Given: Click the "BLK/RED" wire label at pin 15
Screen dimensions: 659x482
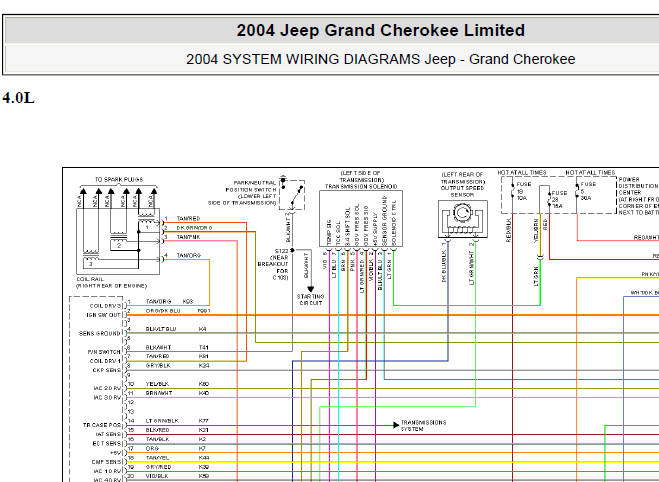Looking at the screenshot, I should click(x=158, y=430).
